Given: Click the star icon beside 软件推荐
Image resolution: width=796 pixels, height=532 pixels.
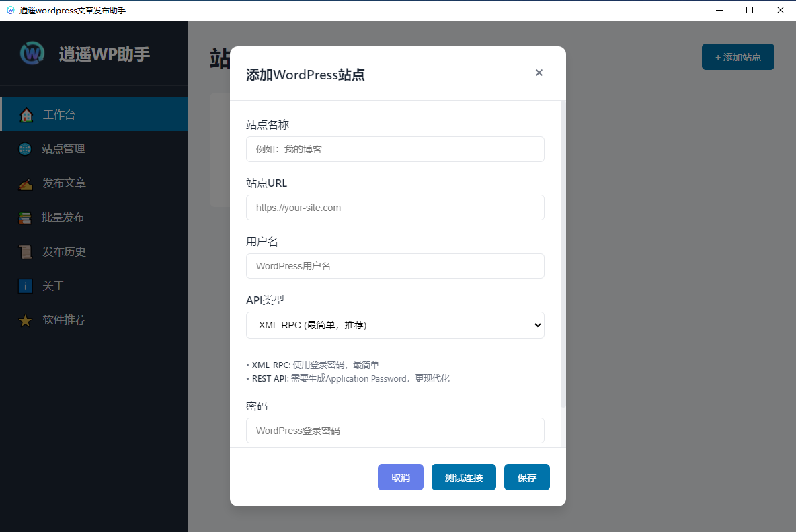Looking at the screenshot, I should [25, 320].
